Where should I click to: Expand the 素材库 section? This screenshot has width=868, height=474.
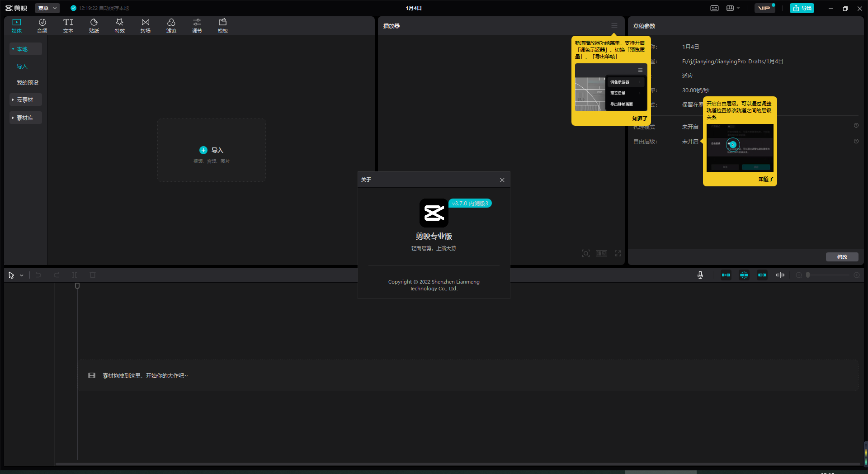[x=26, y=118]
